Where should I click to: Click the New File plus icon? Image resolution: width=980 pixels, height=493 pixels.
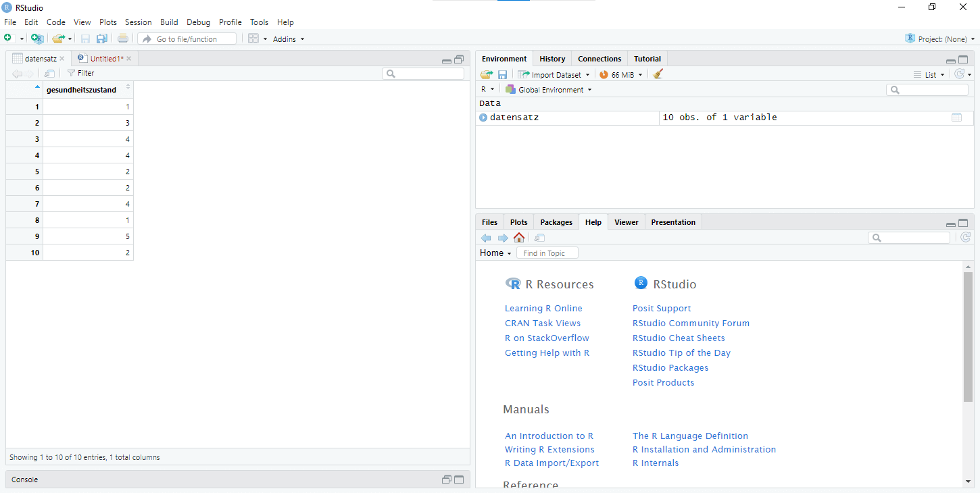pyautogui.click(x=7, y=38)
